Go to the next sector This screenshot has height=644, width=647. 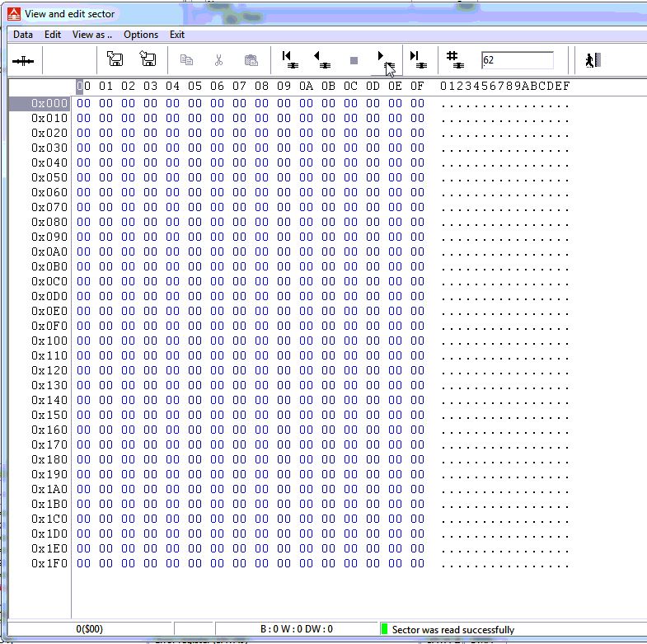[x=387, y=60]
